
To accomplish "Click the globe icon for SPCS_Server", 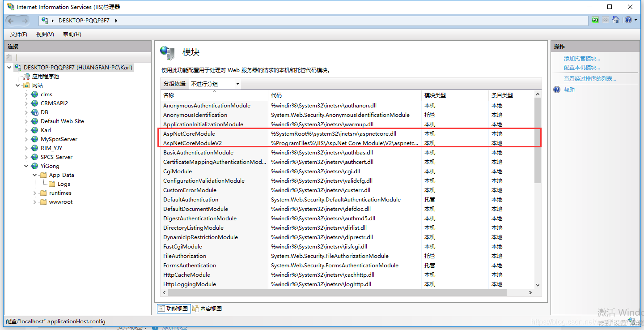I will tap(34, 157).
